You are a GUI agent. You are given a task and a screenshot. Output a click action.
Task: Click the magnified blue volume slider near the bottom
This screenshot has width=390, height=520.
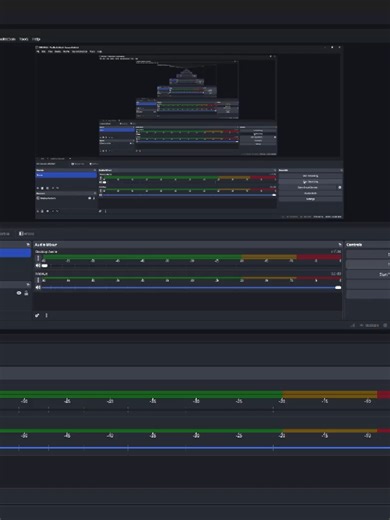(x=195, y=448)
